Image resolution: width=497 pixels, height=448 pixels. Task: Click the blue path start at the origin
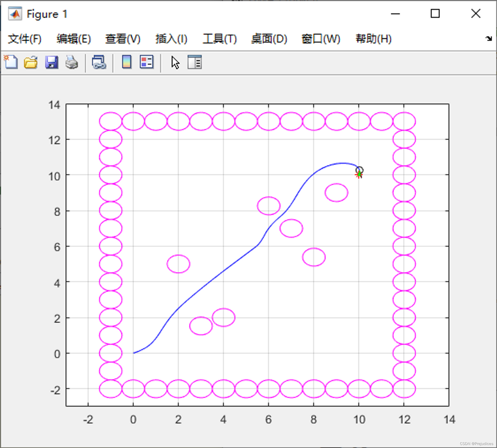[x=134, y=353]
